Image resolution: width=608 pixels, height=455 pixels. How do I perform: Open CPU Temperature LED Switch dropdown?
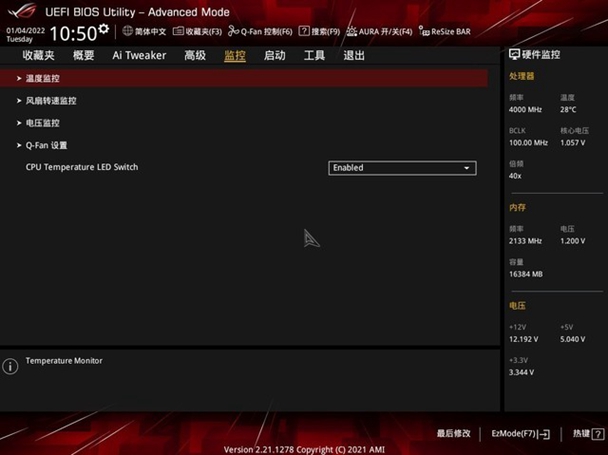point(402,168)
